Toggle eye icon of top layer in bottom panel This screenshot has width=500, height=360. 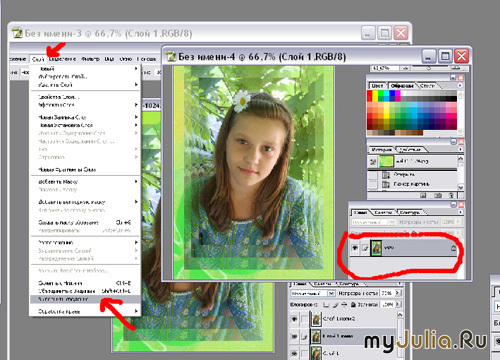click(294, 319)
